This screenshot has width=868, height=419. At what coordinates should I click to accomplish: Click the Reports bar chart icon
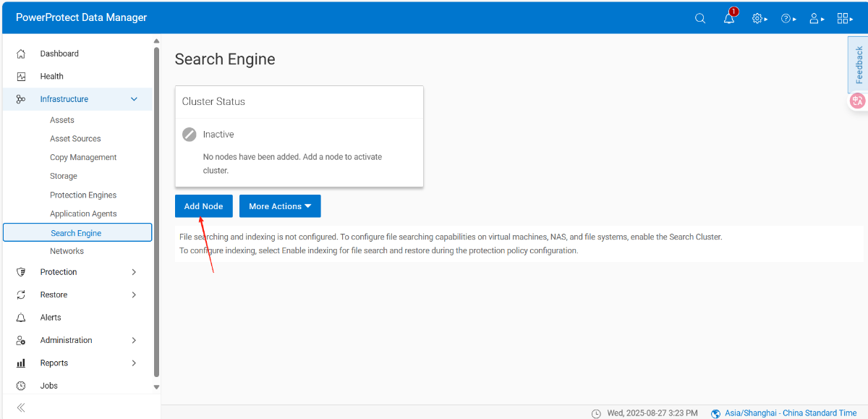tap(21, 363)
